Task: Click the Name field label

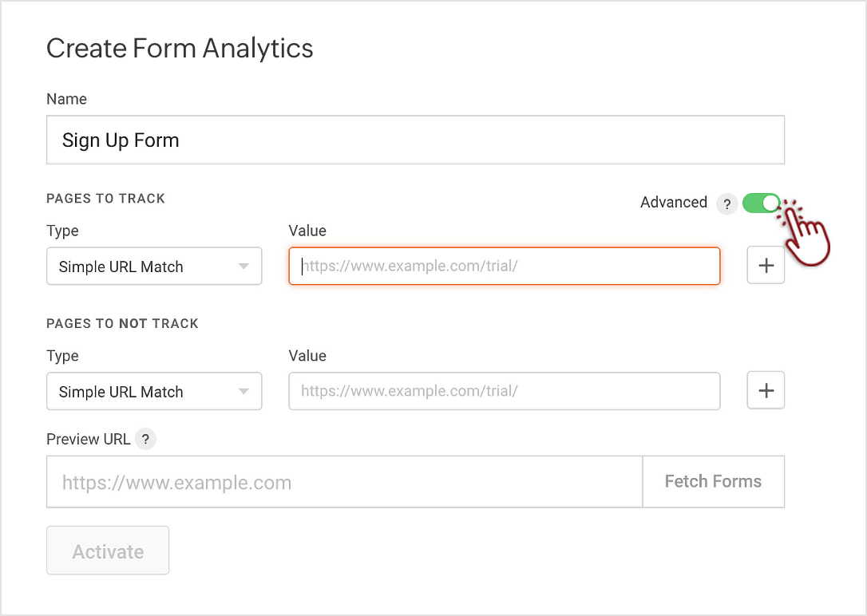Action: pyautogui.click(x=67, y=100)
